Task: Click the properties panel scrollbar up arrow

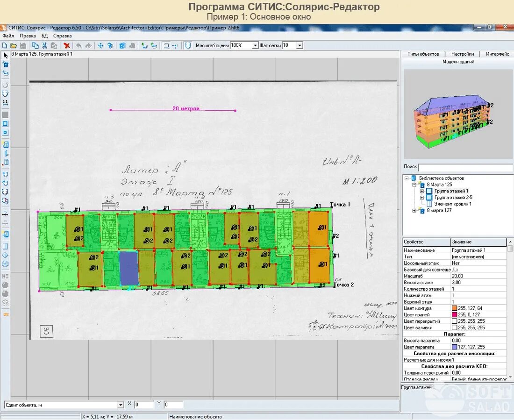Action: (x=510, y=242)
